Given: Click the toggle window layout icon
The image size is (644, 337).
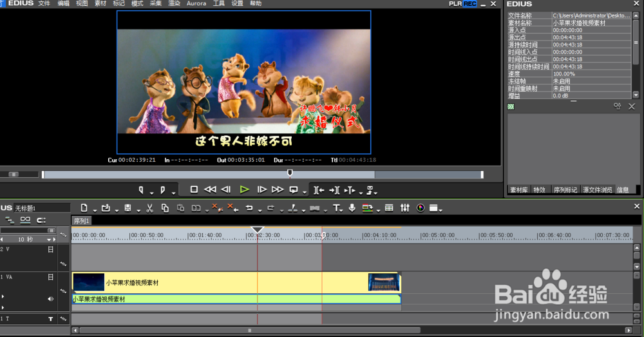Looking at the screenshot, I should click(x=433, y=208).
